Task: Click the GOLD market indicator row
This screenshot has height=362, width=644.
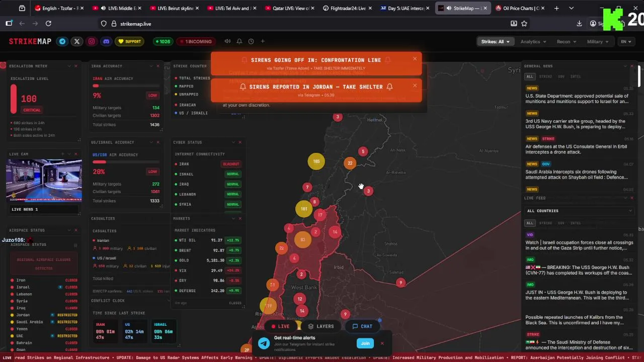Action: (208, 260)
